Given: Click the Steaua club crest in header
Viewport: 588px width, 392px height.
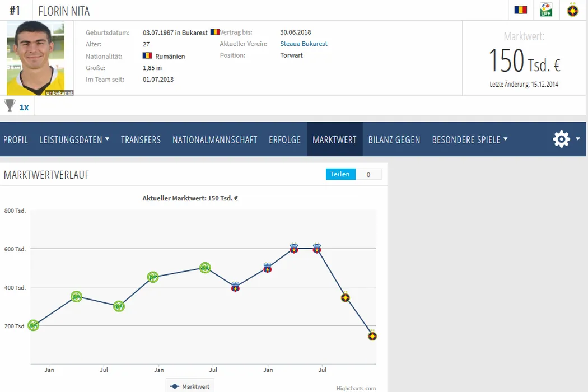Looking at the screenshot, I should click(572, 10).
